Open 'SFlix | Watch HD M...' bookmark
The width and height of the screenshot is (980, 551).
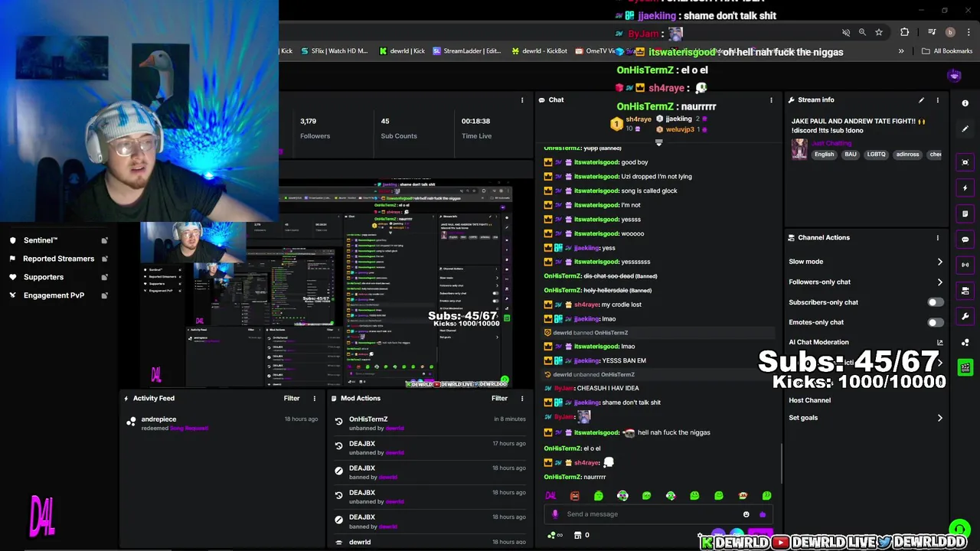334,51
